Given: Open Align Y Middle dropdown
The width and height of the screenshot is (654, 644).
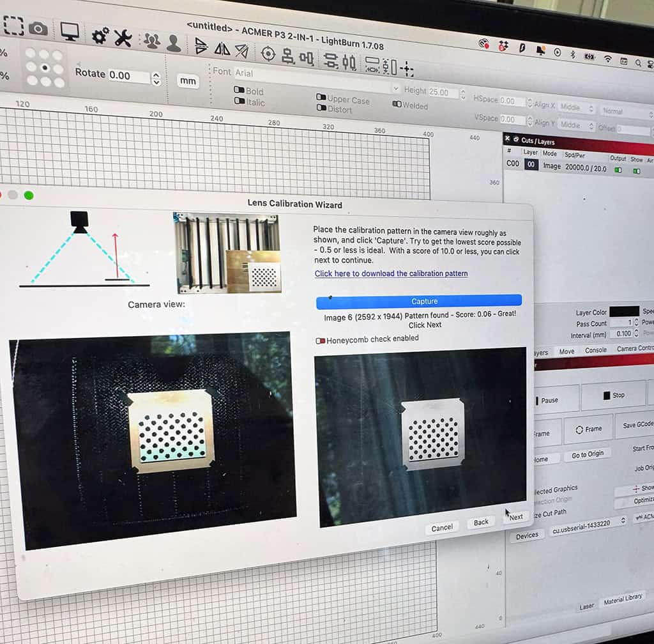Looking at the screenshot, I should (x=577, y=125).
